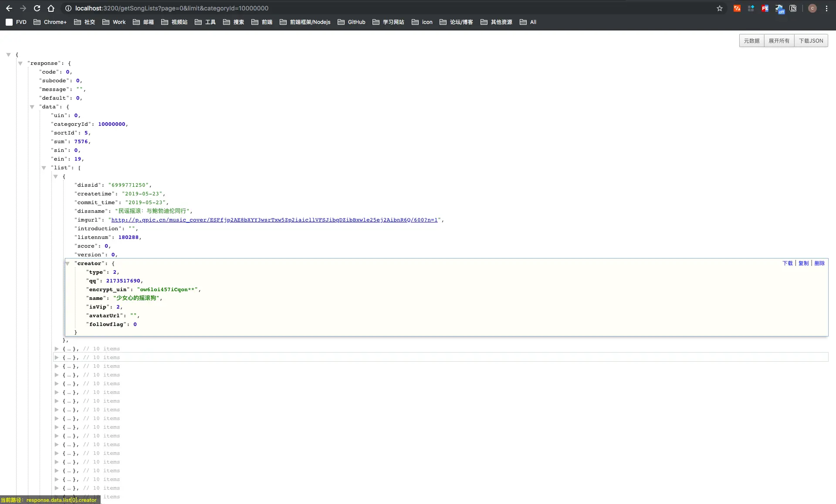Collapse the "creator" object node
Viewport: 836px width, 504px height.
[67, 263]
